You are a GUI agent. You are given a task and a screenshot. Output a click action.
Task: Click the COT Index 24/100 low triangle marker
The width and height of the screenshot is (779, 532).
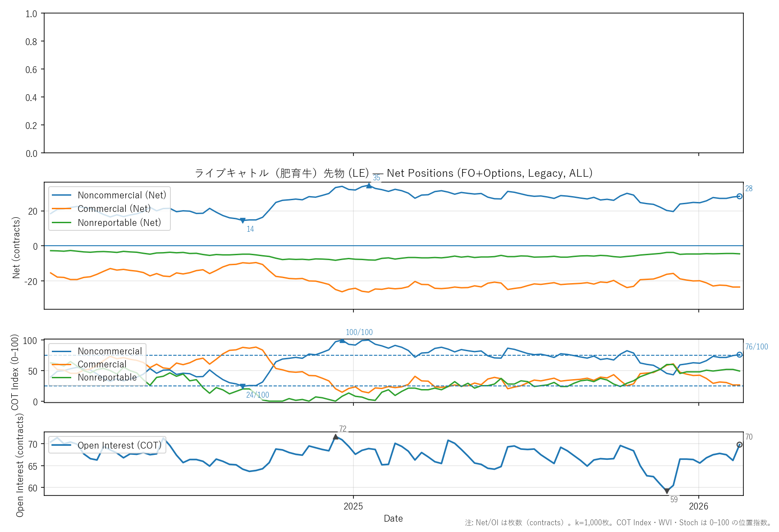click(243, 386)
